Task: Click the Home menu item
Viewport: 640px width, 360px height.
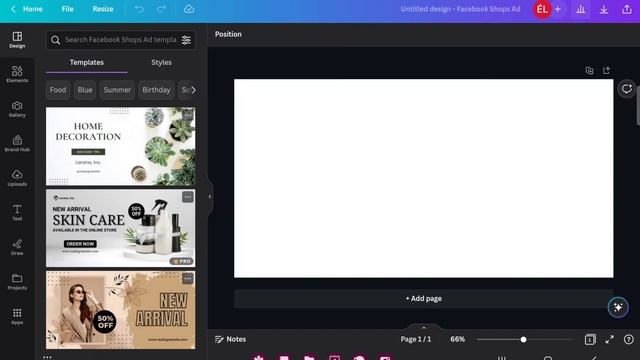Action: [33, 9]
